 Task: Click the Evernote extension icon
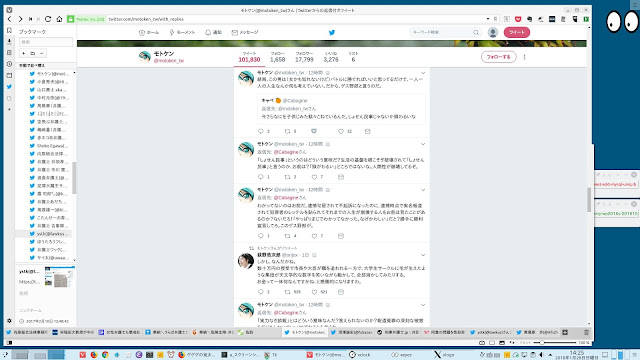click(x=529, y=19)
